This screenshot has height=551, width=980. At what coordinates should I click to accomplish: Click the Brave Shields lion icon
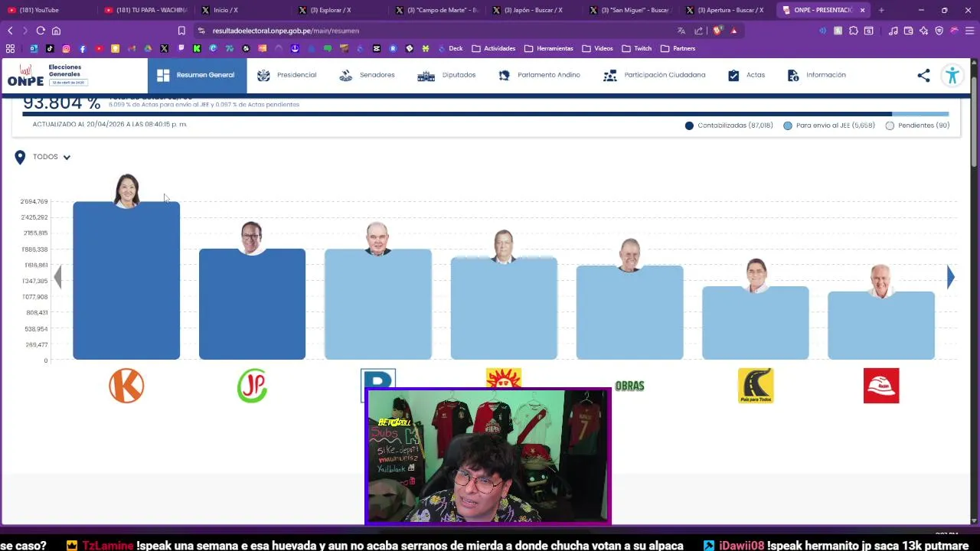click(x=717, y=31)
